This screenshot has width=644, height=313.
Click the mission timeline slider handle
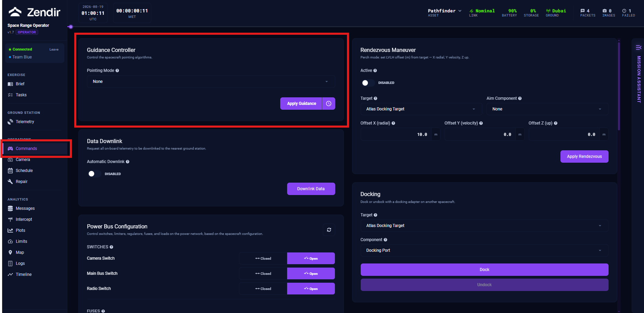(x=70, y=27)
